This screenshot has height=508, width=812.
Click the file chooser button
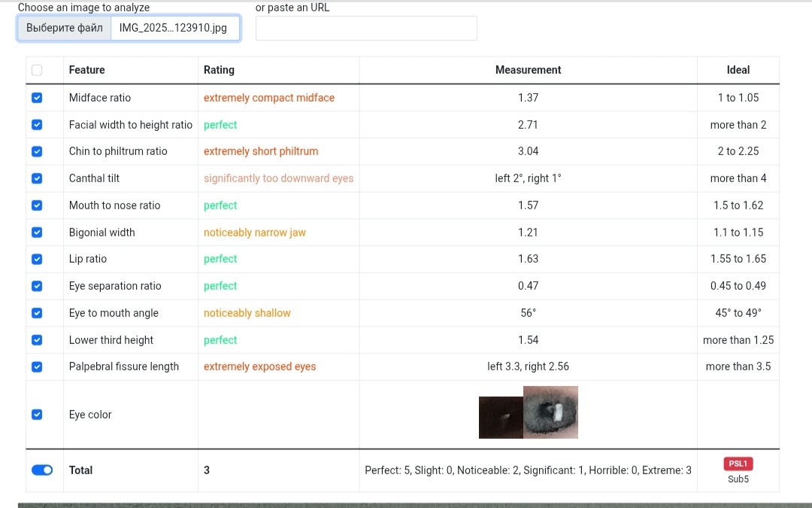pos(65,29)
